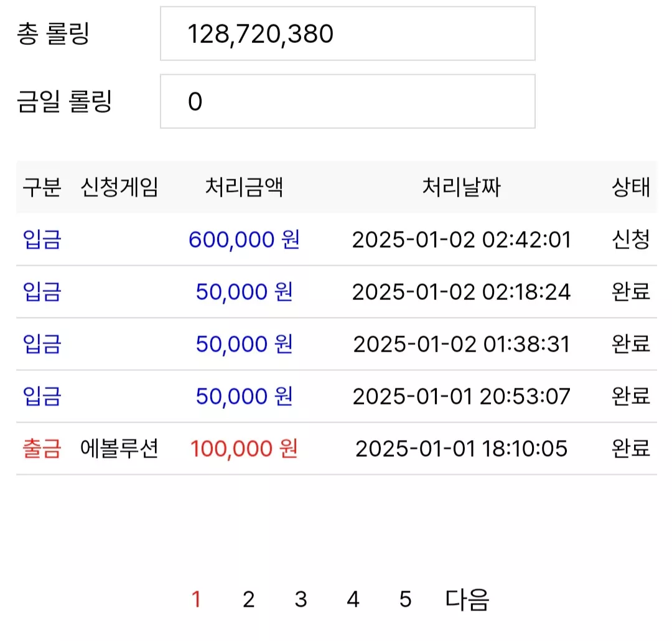
Task: Select the 구분 column header
Action: click(42, 187)
